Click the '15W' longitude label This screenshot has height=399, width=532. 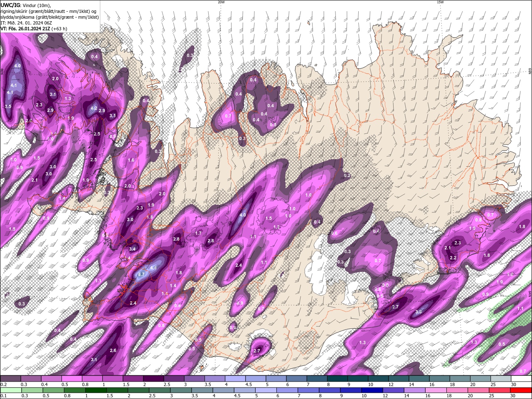point(440,2)
